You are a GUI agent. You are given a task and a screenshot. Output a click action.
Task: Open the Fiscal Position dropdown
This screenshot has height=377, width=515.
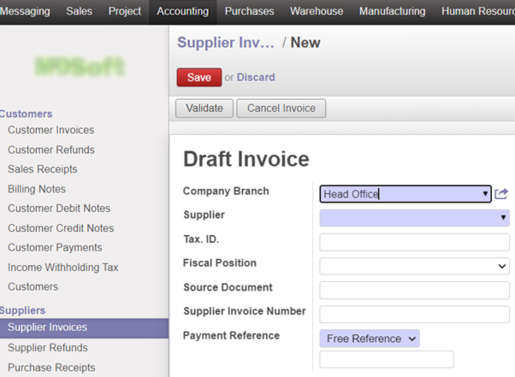coord(414,266)
